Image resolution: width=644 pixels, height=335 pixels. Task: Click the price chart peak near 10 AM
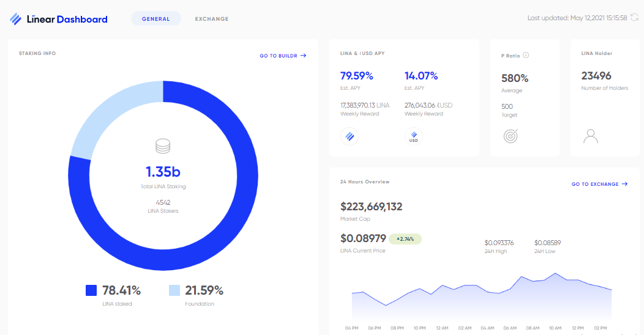(555, 273)
